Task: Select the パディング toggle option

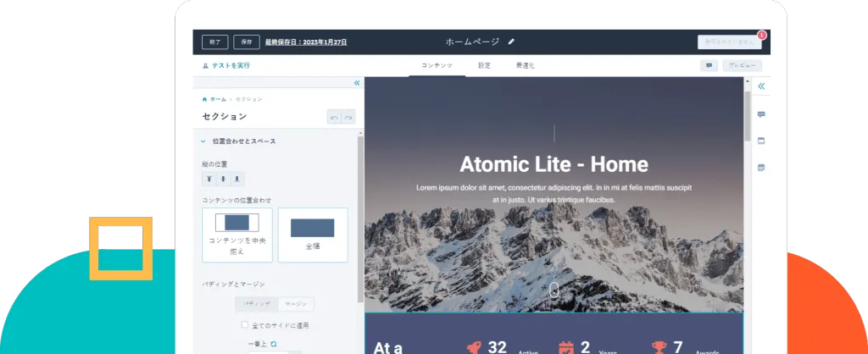Action: click(x=257, y=304)
